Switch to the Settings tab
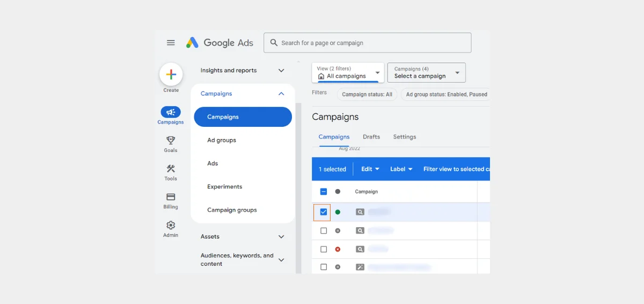This screenshot has width=644, height=304. 405,137
